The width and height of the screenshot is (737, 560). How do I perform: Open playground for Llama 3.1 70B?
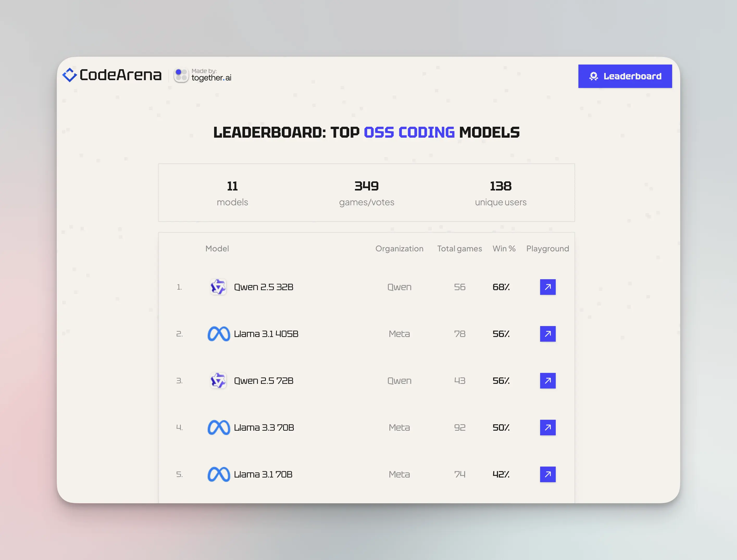click(x=548, y=474)
